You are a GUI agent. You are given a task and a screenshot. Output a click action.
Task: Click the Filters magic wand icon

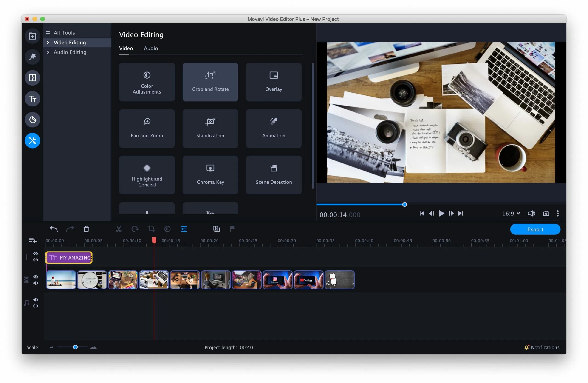[32, 57]
